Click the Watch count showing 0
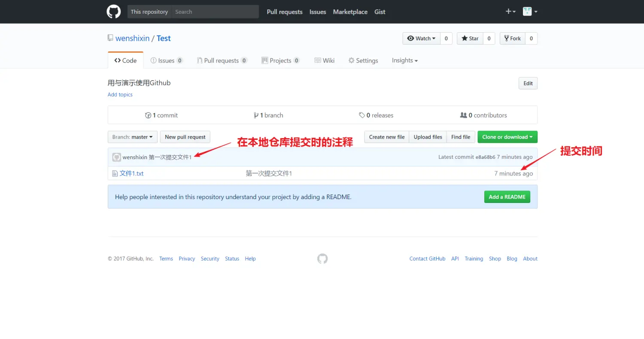The height and width of the screenshot is (339, 644). point(446,38)
